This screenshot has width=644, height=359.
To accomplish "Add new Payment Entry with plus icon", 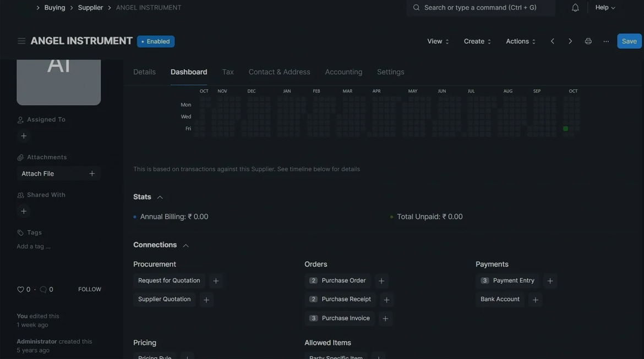I will (550, 281).
